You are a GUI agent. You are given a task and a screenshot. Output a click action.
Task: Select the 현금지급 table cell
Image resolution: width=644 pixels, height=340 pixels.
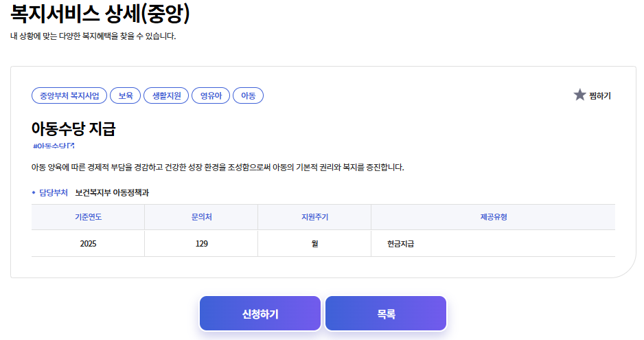pos(400,243)
